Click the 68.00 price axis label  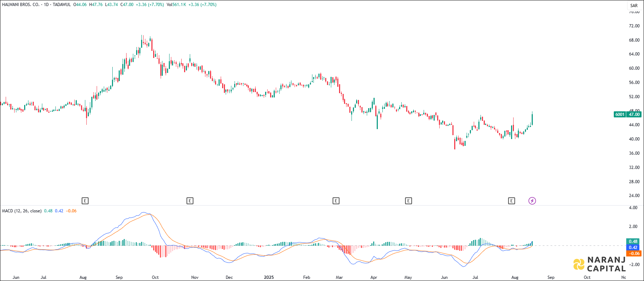coord(634,40)
